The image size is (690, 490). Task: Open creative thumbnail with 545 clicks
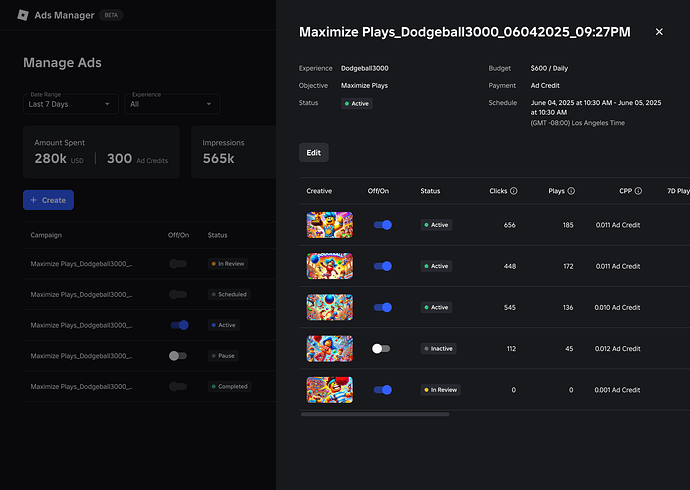point(330,307)
